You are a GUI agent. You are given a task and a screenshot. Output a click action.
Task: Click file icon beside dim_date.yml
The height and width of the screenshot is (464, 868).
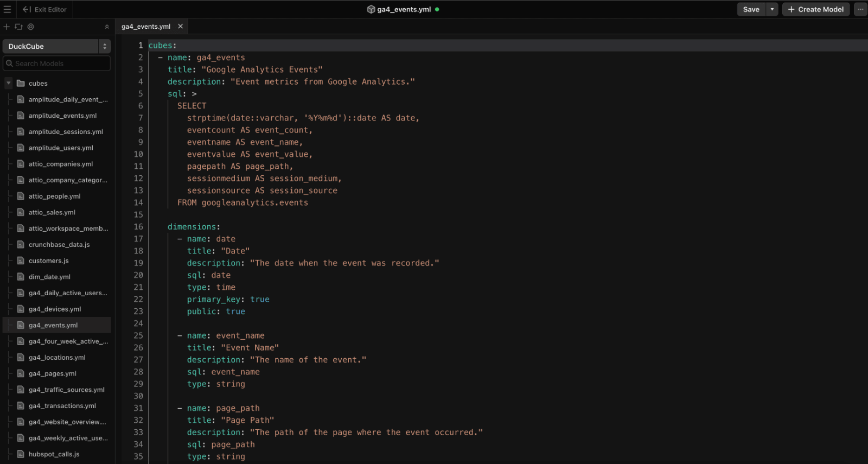pyautogui.click(x=21, y=277)
